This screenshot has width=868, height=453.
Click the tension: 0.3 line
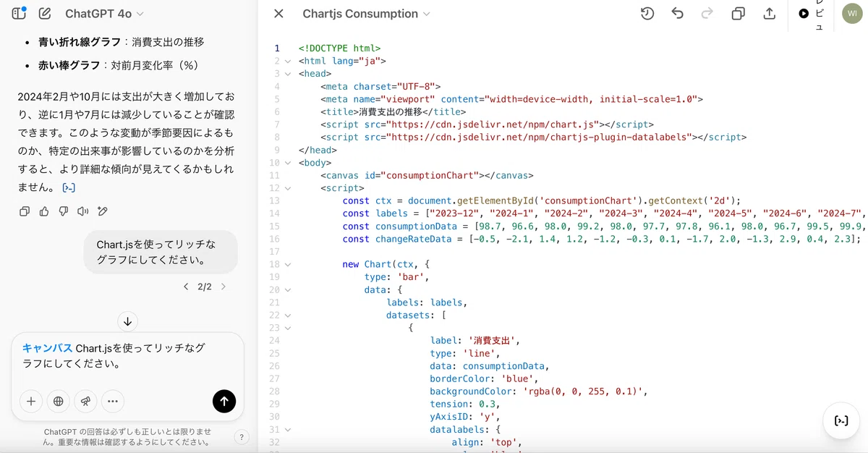(x=466, y=404)
